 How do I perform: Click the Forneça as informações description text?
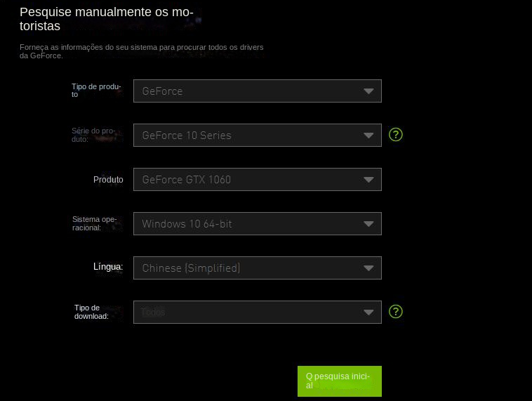142,51
